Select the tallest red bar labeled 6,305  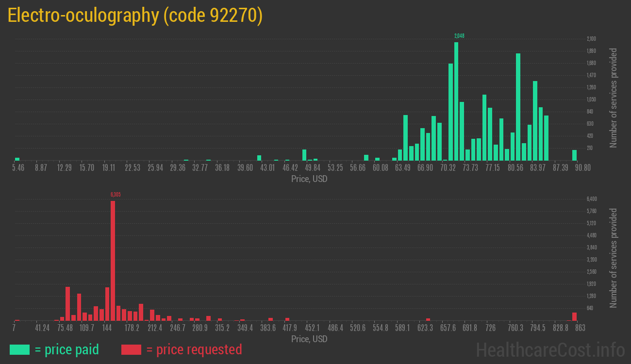(113, 261)
